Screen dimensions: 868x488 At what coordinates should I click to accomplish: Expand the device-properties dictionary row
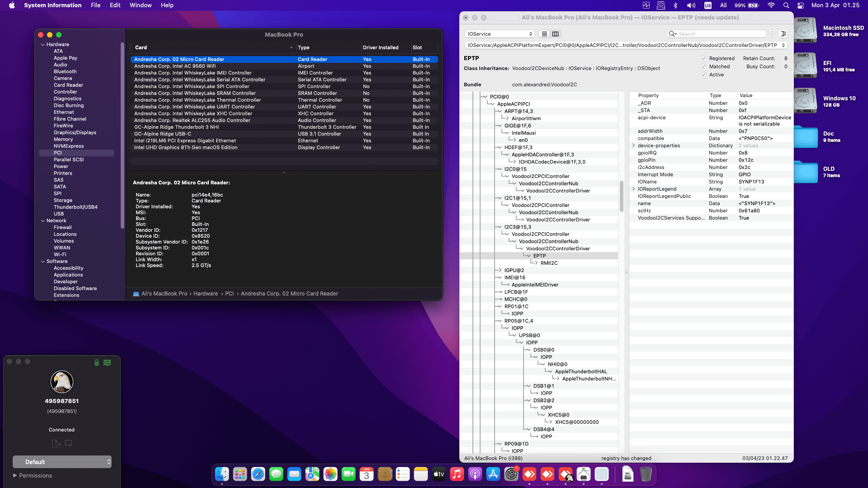tap(633, 145)
